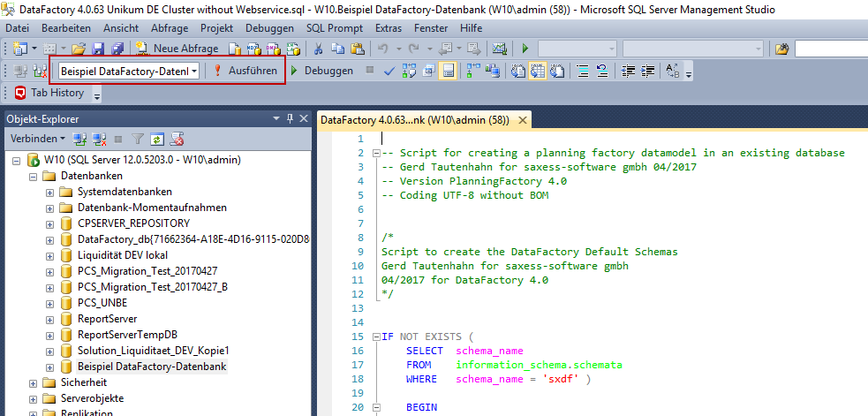
Task: Collapse the Datenbanken tree node
Action: (34, 176)
